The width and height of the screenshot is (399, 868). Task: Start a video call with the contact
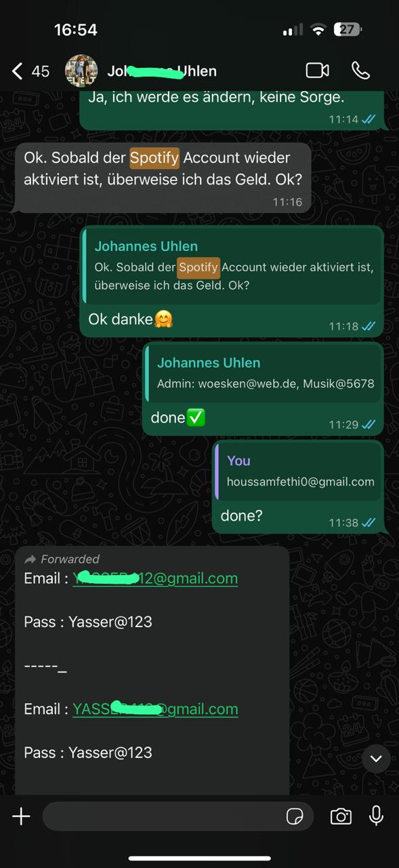pyautogui.click(x=317, y=71)
